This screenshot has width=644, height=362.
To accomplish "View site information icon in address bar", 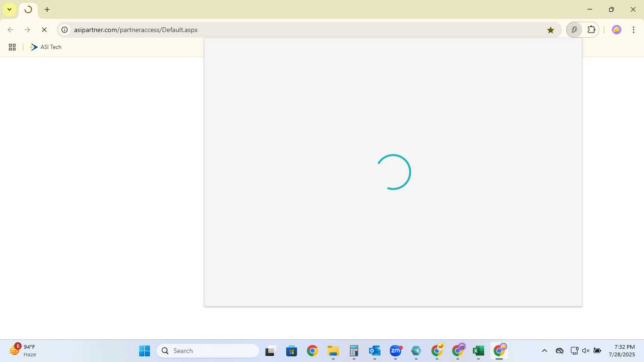I will point(65,30).
